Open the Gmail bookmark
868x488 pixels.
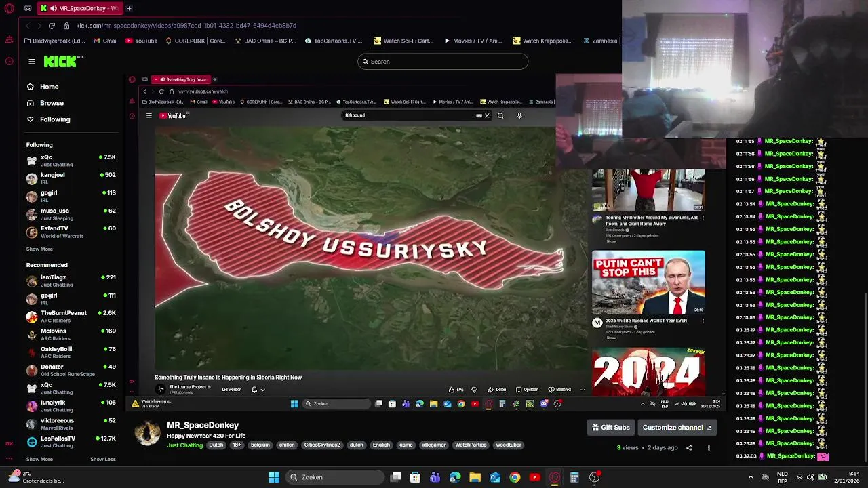[x=105, y=41]
